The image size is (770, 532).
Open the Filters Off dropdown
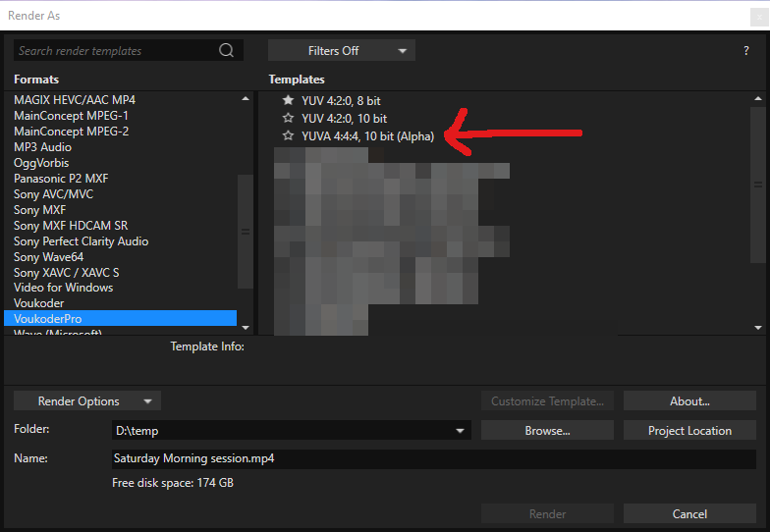click(341, 51)
